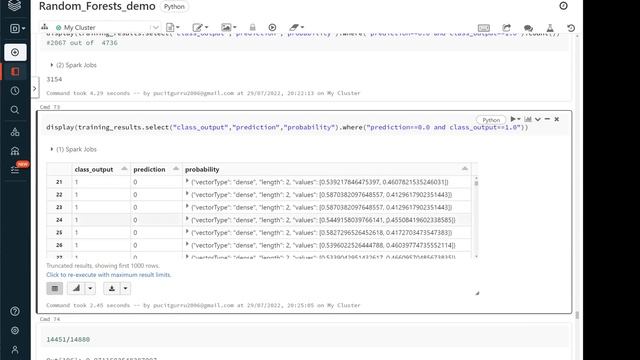Expand the probability value in row 24
This screenshot has height=360, width=640.
coord(187,219)
